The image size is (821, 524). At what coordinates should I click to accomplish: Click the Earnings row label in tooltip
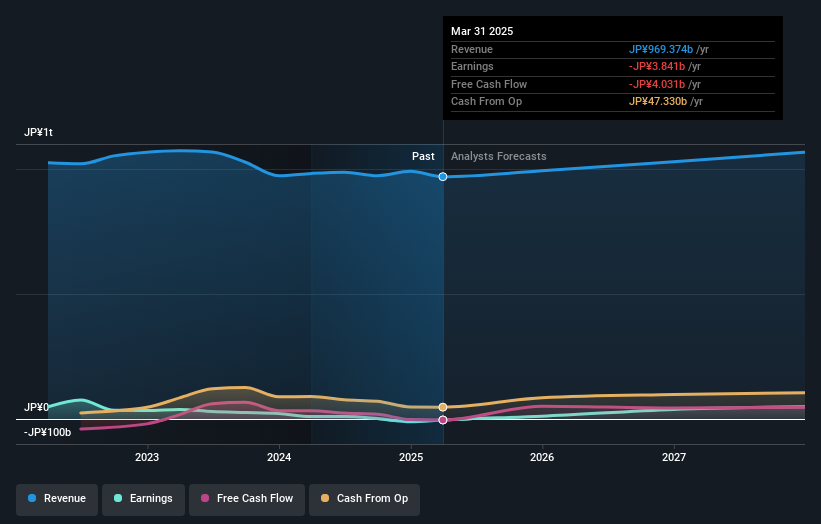[x=472, y=66]
